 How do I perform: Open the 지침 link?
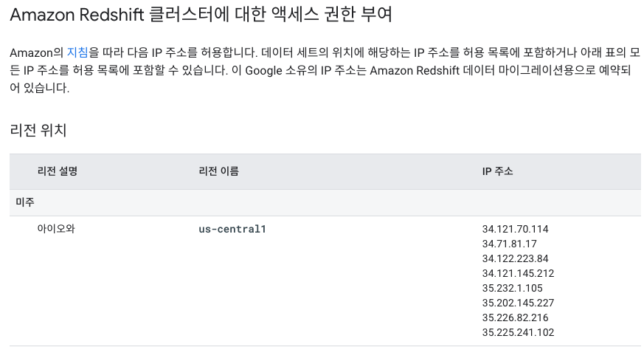(x=77, y=52)
